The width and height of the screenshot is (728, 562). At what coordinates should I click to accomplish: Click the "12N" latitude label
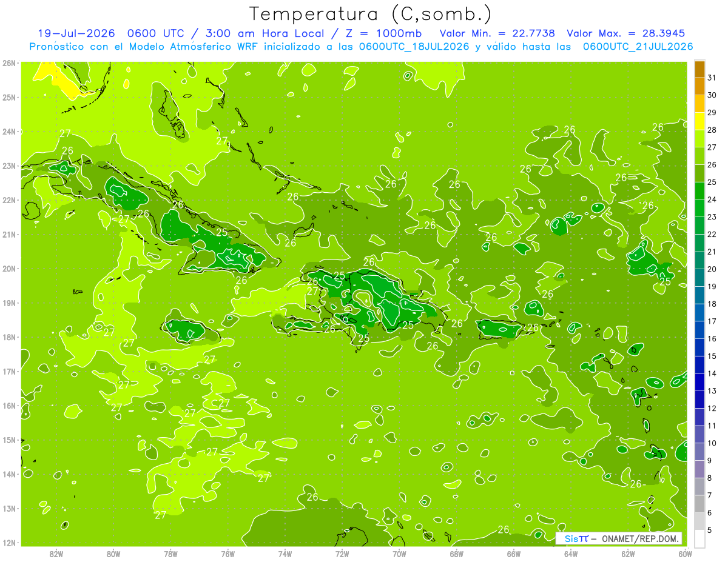8,543
